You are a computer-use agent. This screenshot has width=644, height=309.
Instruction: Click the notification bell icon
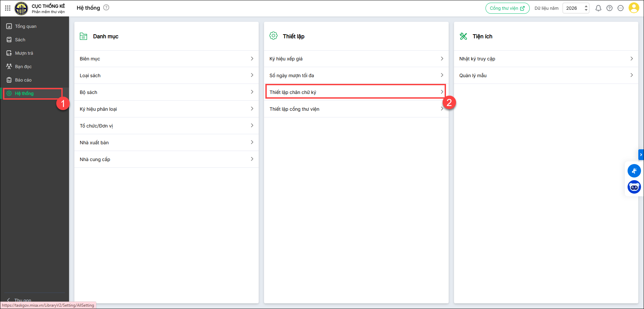coord(598,8)
